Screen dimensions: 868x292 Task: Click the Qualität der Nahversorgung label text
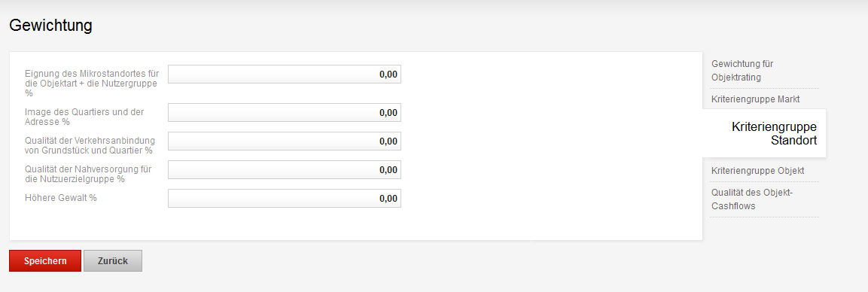(x=88, y=174)
